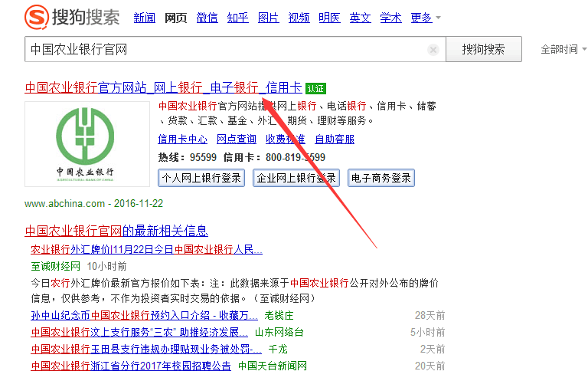Open the 孙中山纪念币 预约入口 news link
Image resolution: width=588 pixels, height=381 pixels.
click(x=145, y=315)
